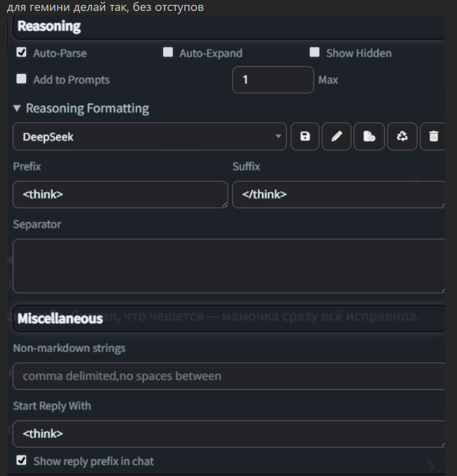Open the DeepSeek template dropdown

tap(149, 137)
